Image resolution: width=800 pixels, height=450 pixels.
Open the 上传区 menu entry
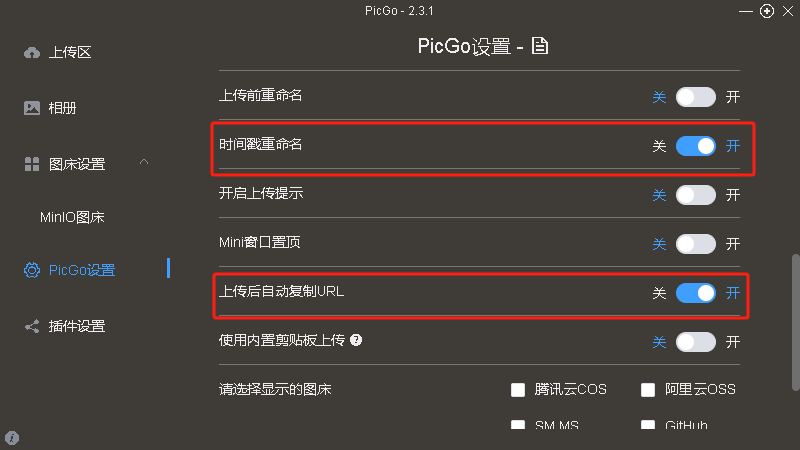tap(70, 53)
